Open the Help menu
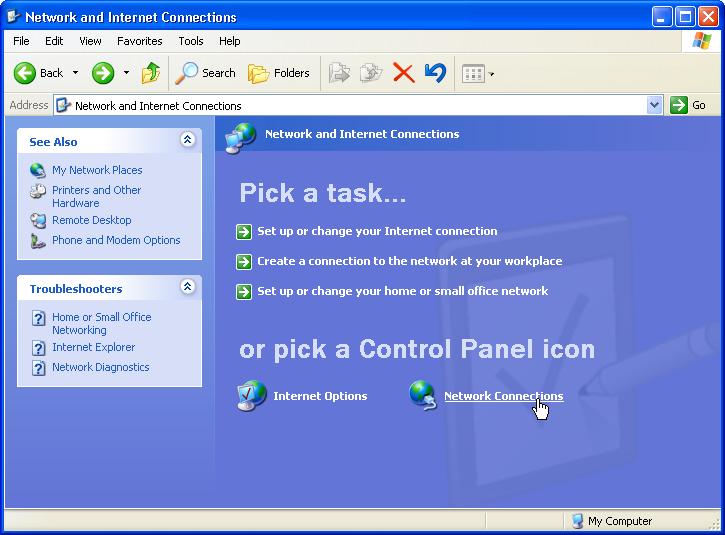Screen dimensions: 725x535 click(x=230, y=41)
